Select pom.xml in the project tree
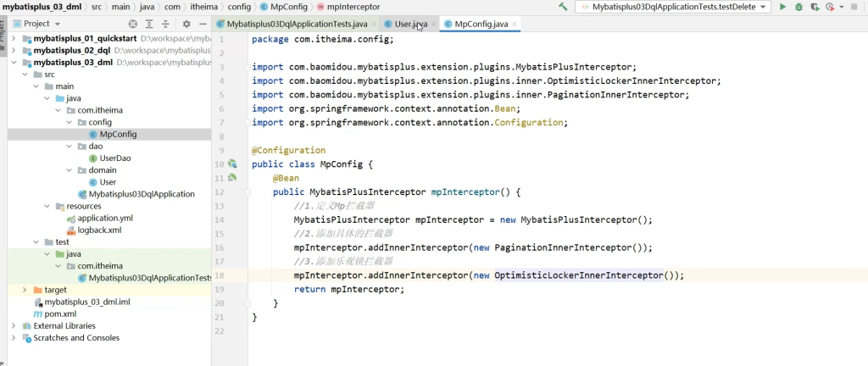The image size is (868, 366). [59, 313]
